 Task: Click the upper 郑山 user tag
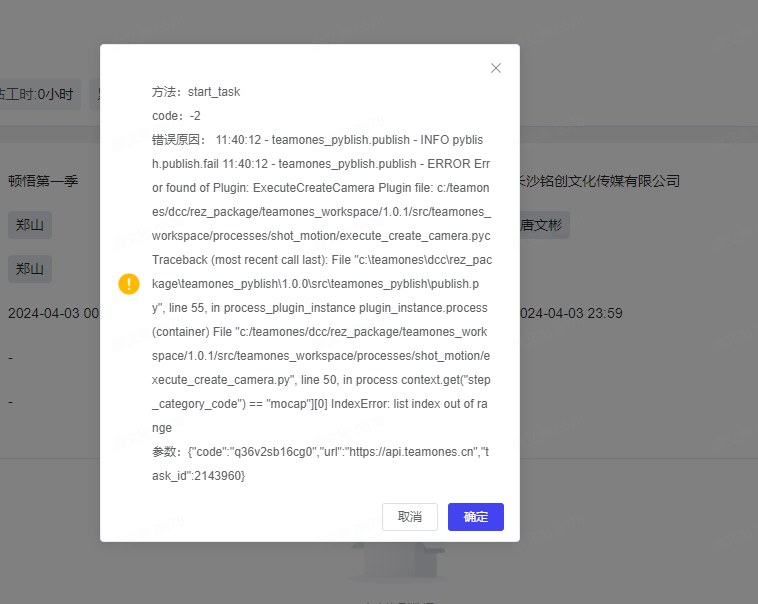coord(30,225)
